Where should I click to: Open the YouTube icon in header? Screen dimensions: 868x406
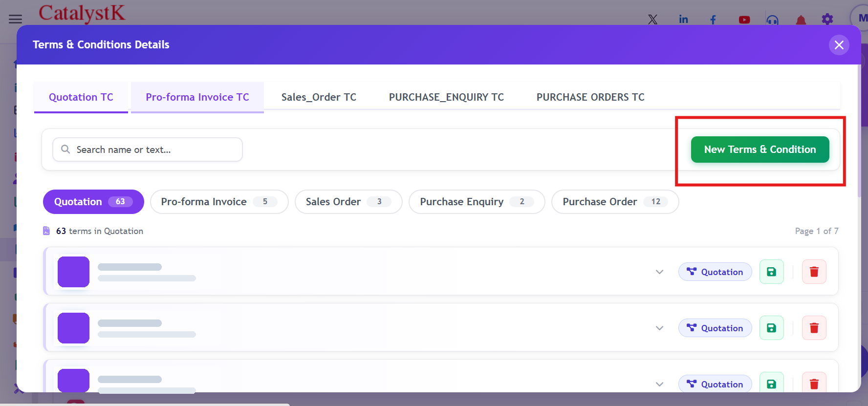(744, 20)
